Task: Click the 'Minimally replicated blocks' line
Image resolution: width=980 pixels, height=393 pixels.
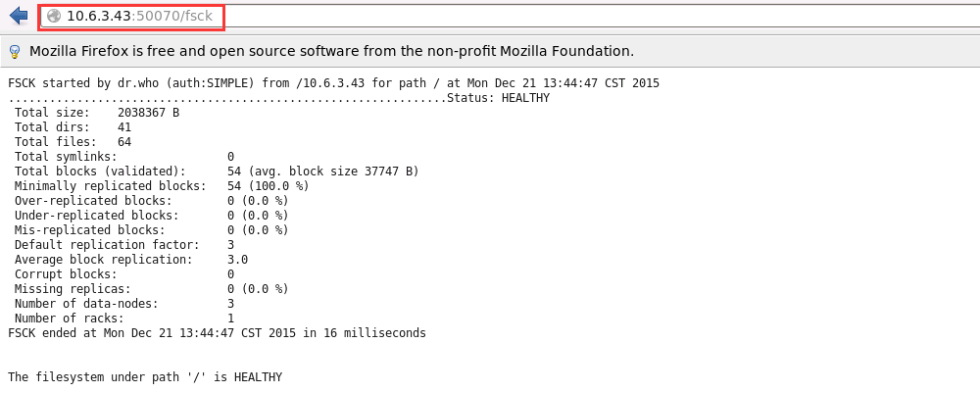Action: [162, 186]
